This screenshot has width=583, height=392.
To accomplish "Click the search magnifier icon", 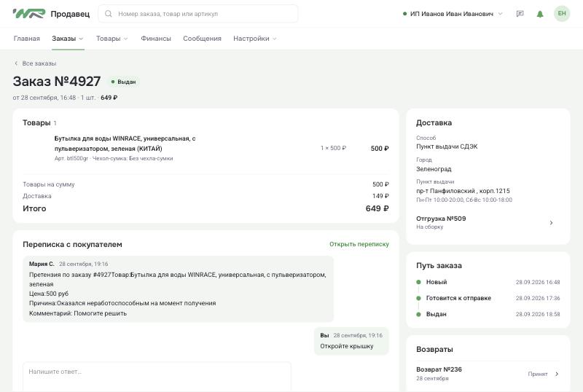I will pos(108,14).
